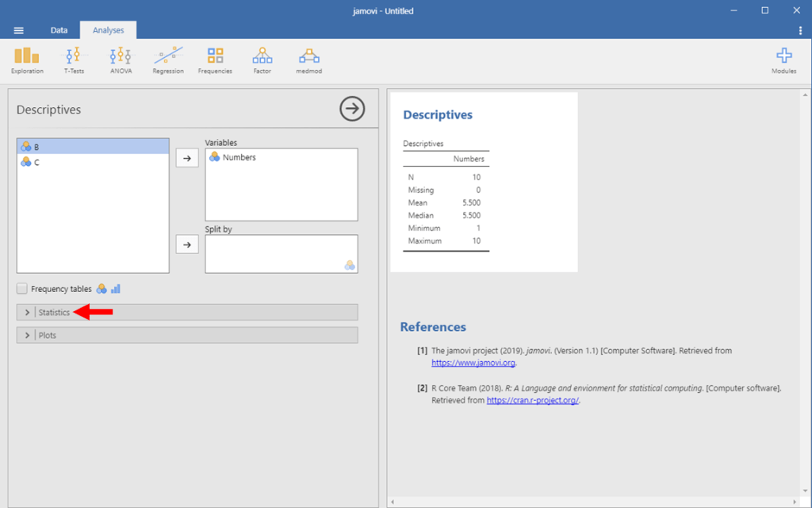Open the jamovi.org link
This screenshot has height=508, width=812.
(473, 362)
